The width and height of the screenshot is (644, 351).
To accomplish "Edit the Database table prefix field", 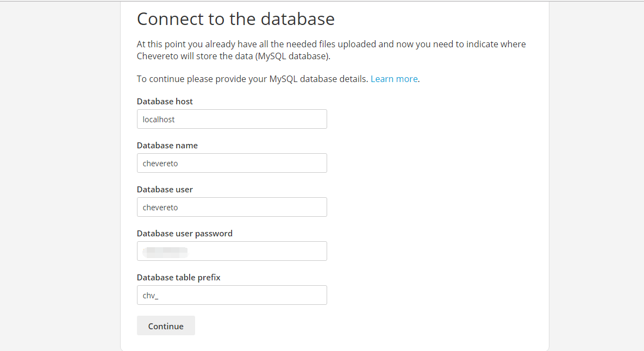I will [x=232, y=294].
